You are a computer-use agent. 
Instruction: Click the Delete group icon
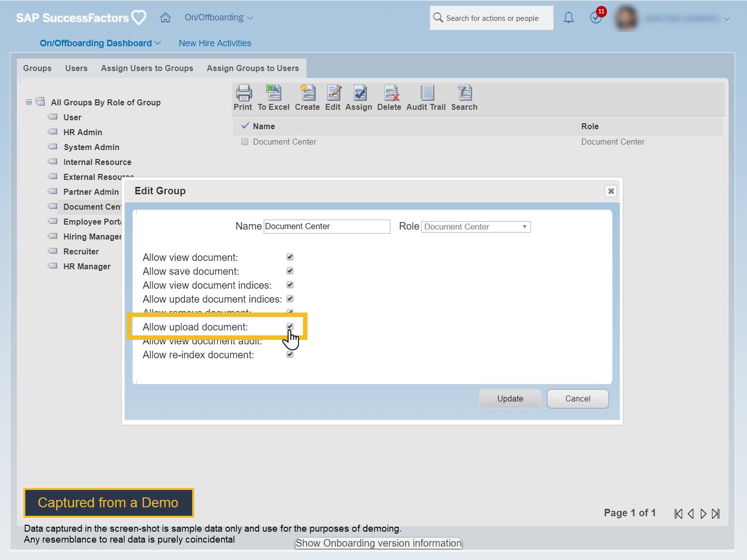tap(391, 93)
